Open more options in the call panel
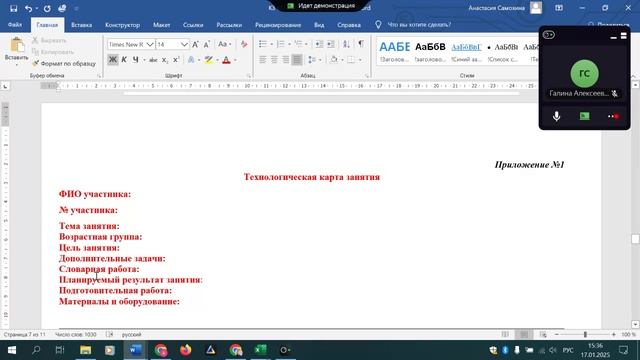 pyautogui.click(x=613, y=116)
